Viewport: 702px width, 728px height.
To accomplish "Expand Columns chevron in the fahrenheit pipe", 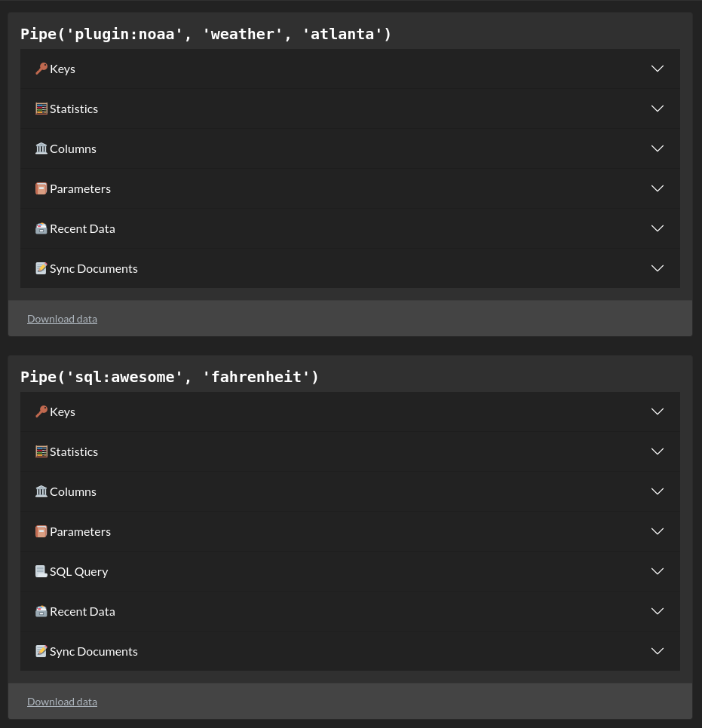I will point(657,491).
